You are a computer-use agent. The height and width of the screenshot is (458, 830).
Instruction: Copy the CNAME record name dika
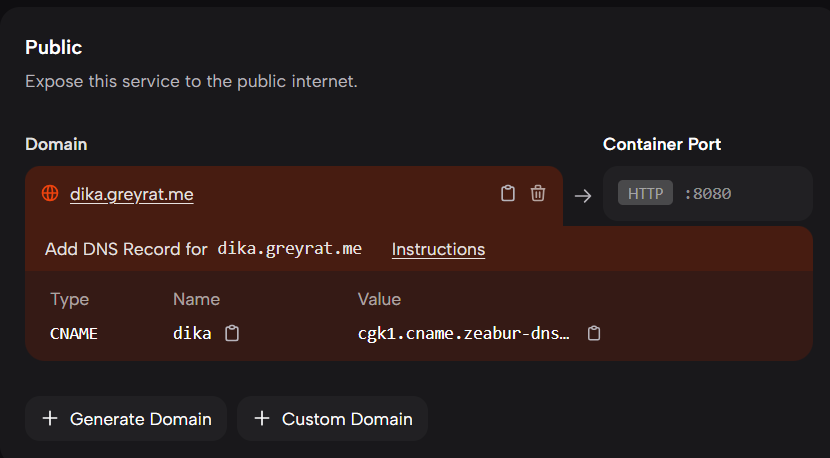pos(232,334)
